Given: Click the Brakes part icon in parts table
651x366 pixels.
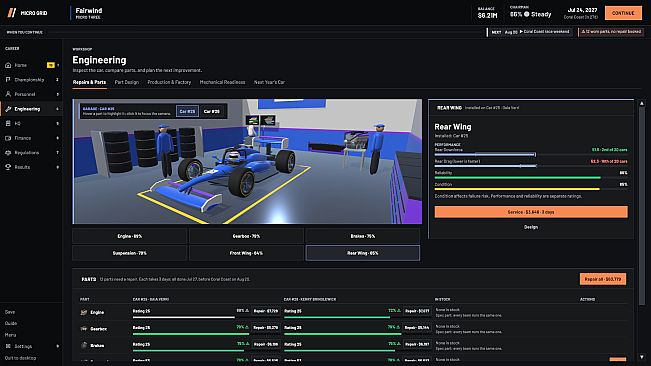Looking at the screenshot, I should point(84,345).
